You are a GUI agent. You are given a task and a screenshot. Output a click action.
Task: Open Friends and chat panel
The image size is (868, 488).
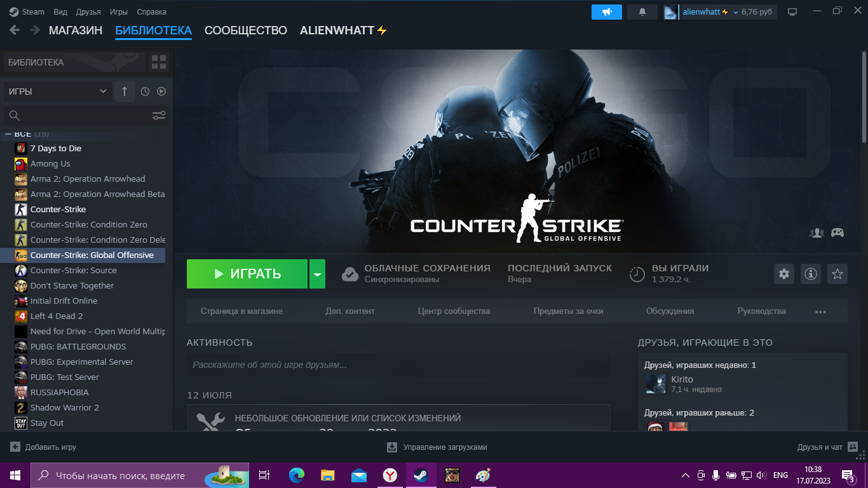coord(827,447)
